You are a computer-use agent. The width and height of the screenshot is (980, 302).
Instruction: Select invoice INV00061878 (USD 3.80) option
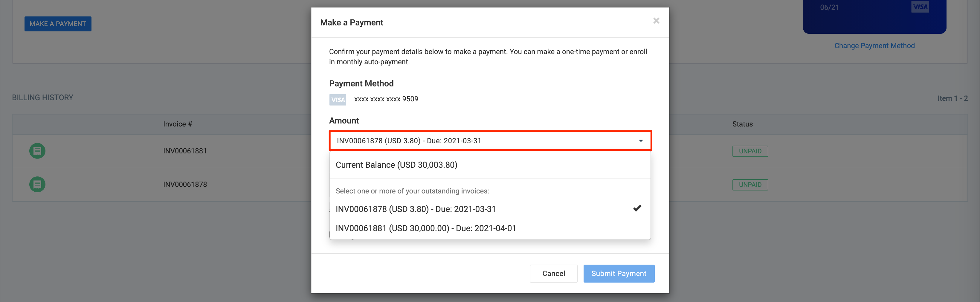490,209
